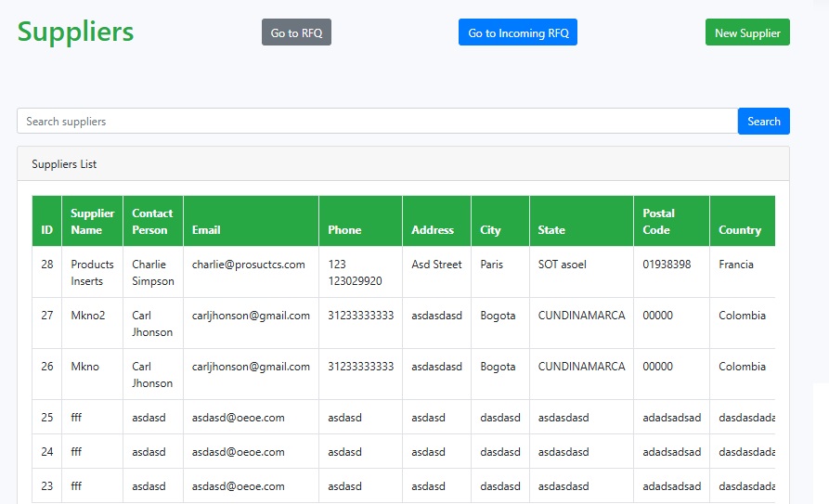Focus the Search suppliers input field
Screen dimensions: 829x504
pos(377,122)
